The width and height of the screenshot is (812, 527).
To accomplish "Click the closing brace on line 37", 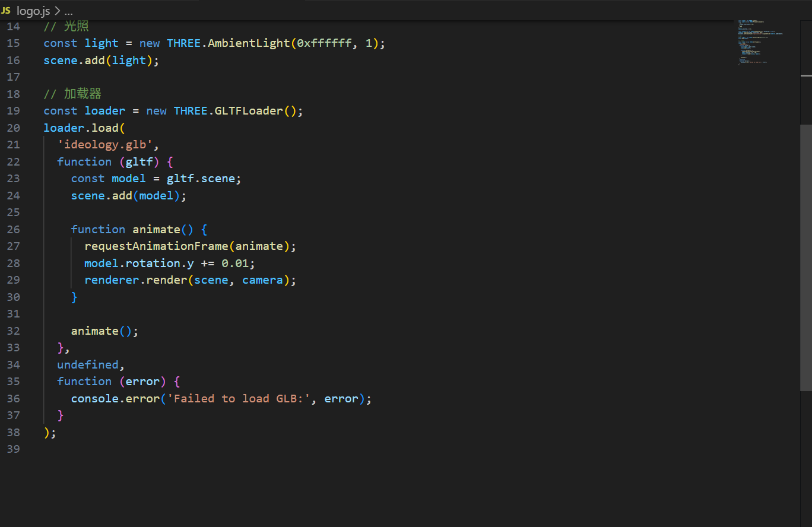I will [x=61, y=415].
